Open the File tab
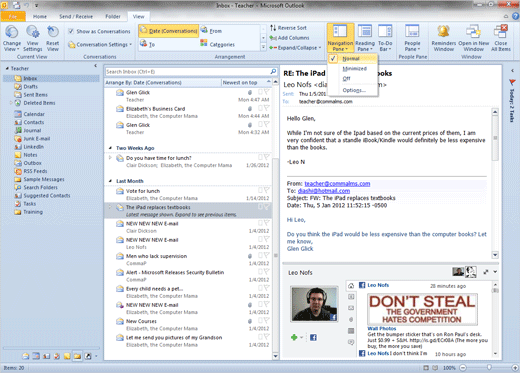The height and width of the screenshot is (373, 520). tap(13, 16)
